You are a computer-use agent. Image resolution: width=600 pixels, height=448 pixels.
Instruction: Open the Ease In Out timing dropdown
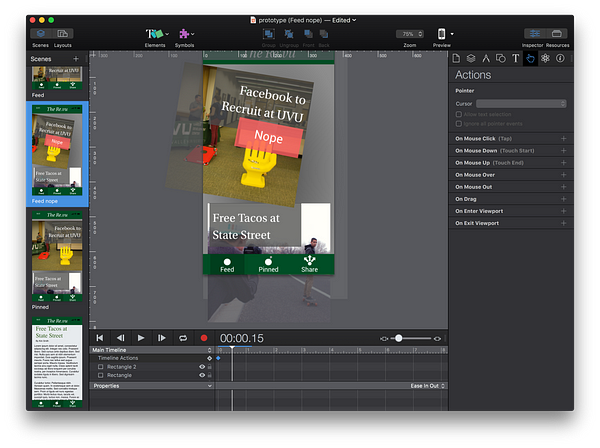click(427, 386)
